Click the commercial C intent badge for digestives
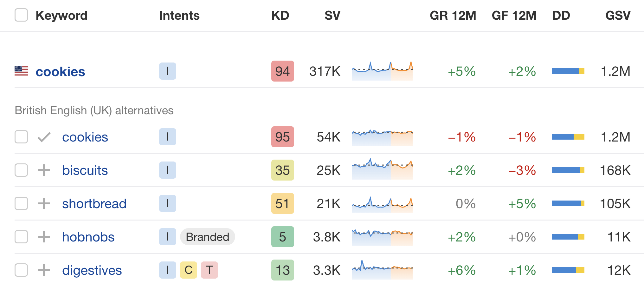 pos(188,270)
